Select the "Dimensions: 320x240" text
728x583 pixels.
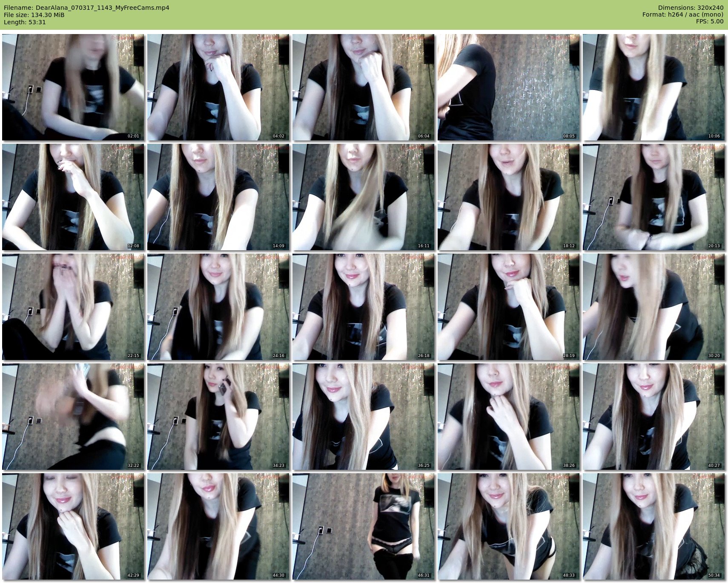(691, 8)
